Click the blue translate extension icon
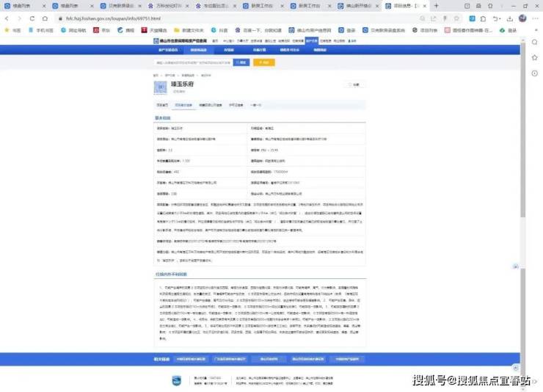 pyautogui.click(x=472, y=18)
